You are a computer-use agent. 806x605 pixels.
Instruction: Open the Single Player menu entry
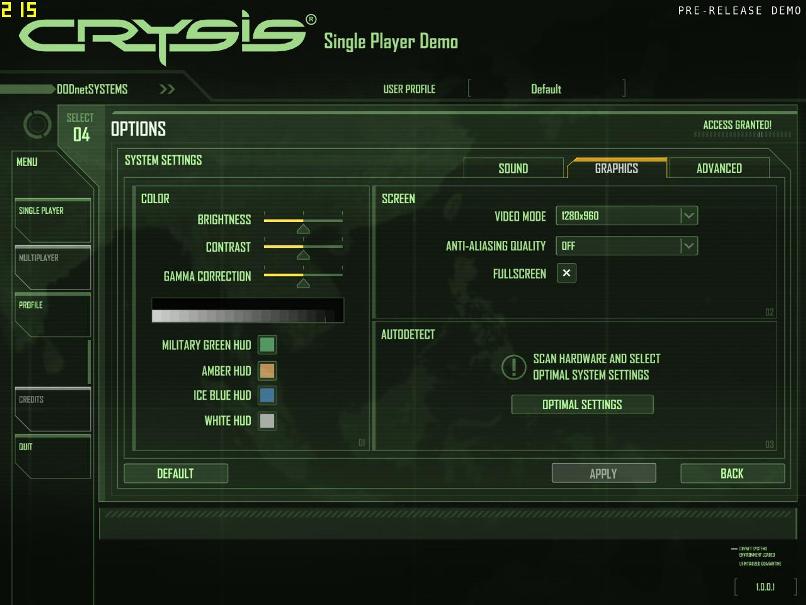coord(53,220)
